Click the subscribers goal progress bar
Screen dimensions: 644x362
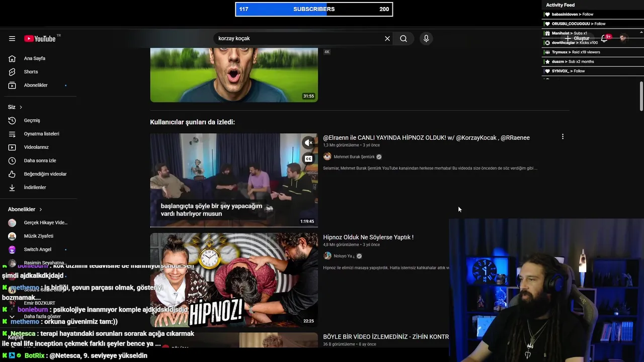pos(314,9)
